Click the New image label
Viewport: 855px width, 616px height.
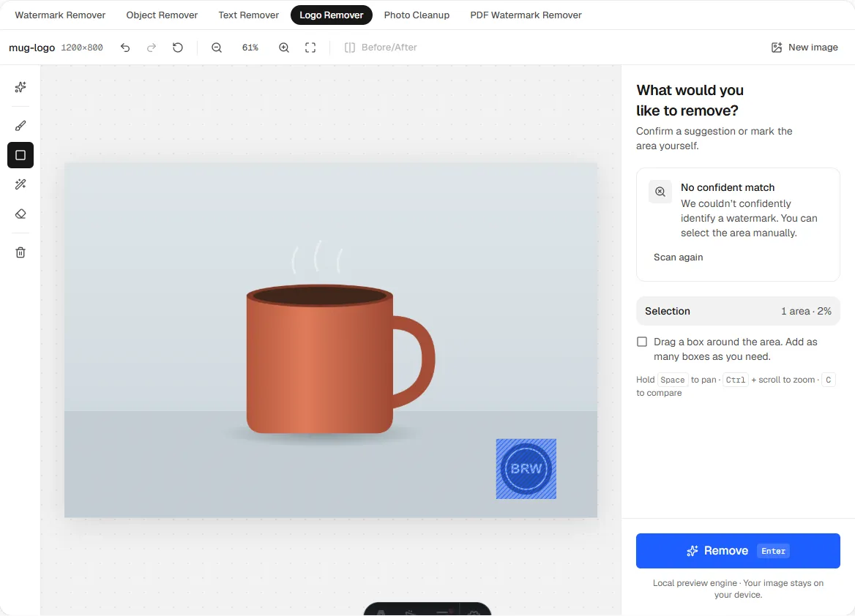[813, 48]
